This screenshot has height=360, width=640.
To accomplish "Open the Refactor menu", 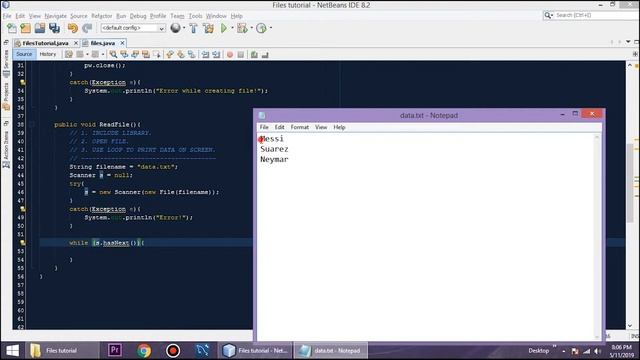I will [102, 16].
